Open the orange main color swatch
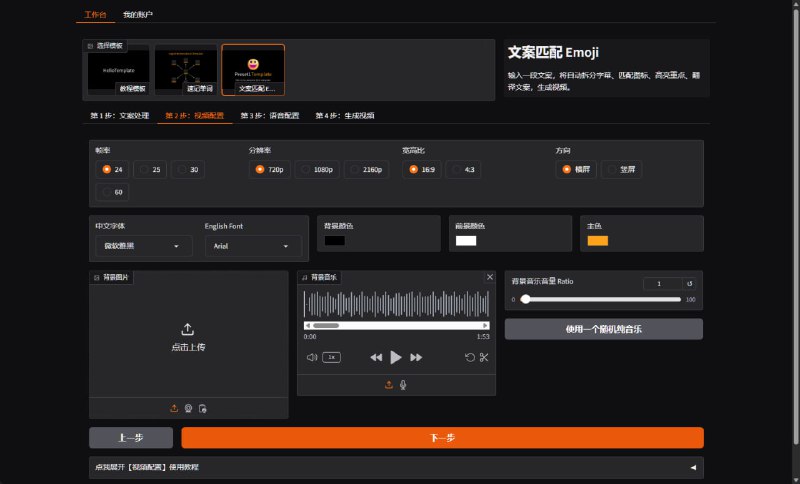Image resolution: width=800 pixels, height=484 pixels. click(x=597, y=241)
